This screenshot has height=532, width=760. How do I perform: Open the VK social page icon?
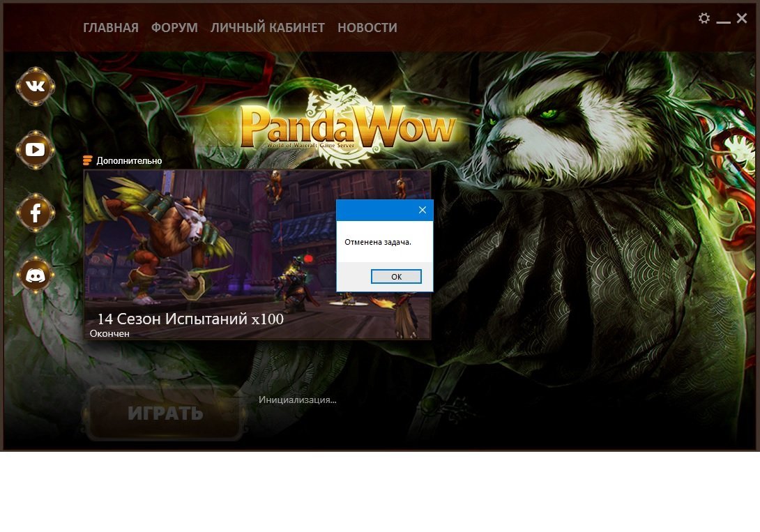coord(35,86)
